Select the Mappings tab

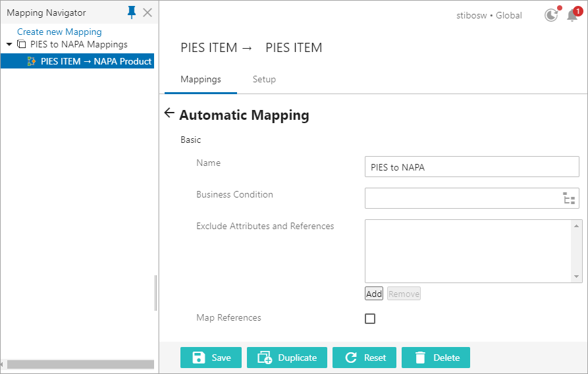[201, 80]
